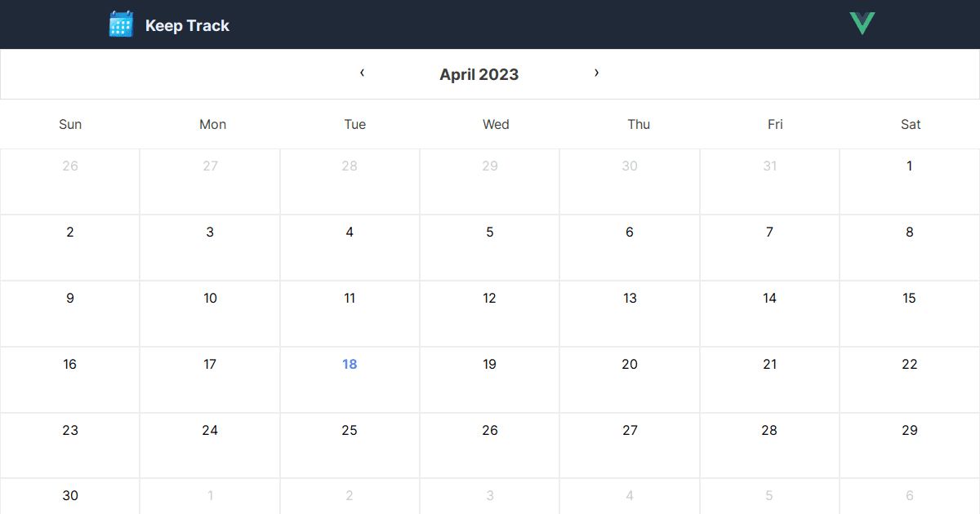Choose April 14 day cell

click(x=769, y=314)
